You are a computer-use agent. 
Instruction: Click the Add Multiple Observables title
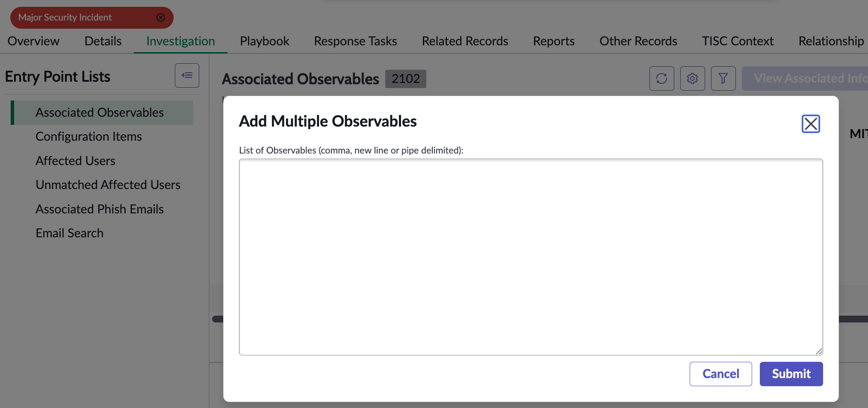(328, 121)
